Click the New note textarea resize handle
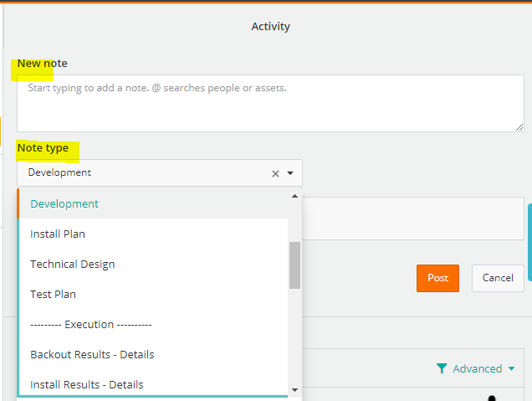This screenshot has width=532, height=401. tap(519, 126)
